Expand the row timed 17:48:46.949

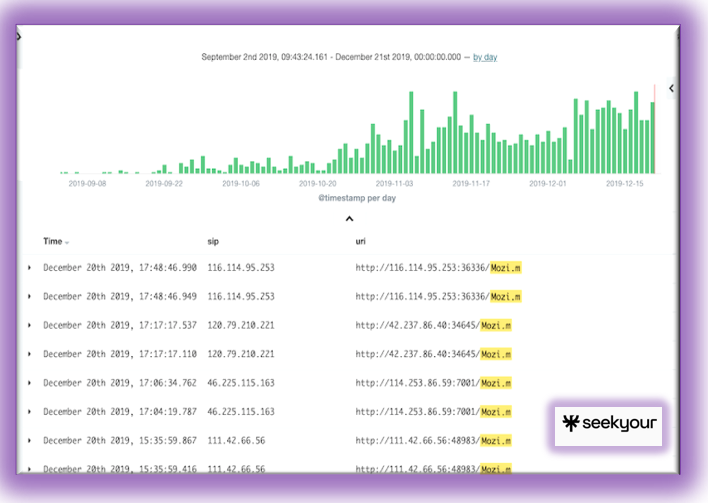(29, 297)
